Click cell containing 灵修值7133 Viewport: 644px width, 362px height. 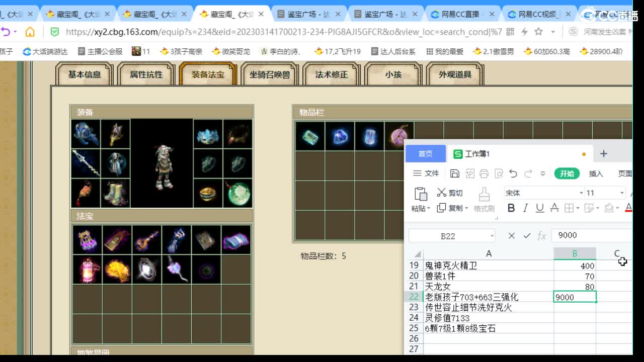tap(489, 318)
